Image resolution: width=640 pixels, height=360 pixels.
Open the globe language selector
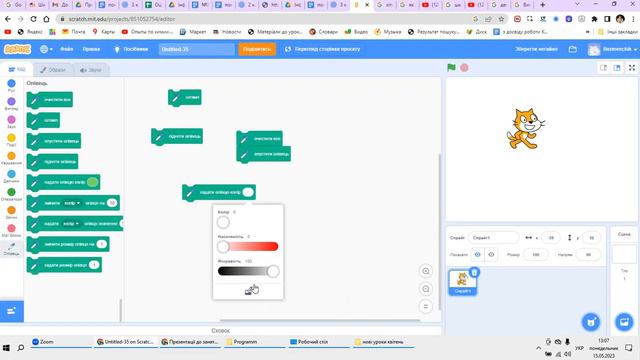coord(46,49)
